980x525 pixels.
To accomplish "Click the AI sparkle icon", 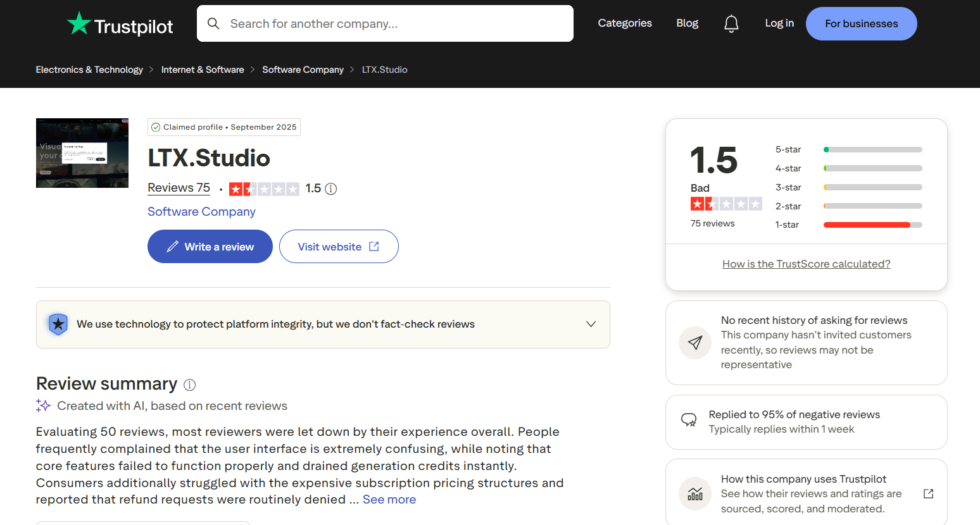I will pyautogui.click(x=43, y=405).
